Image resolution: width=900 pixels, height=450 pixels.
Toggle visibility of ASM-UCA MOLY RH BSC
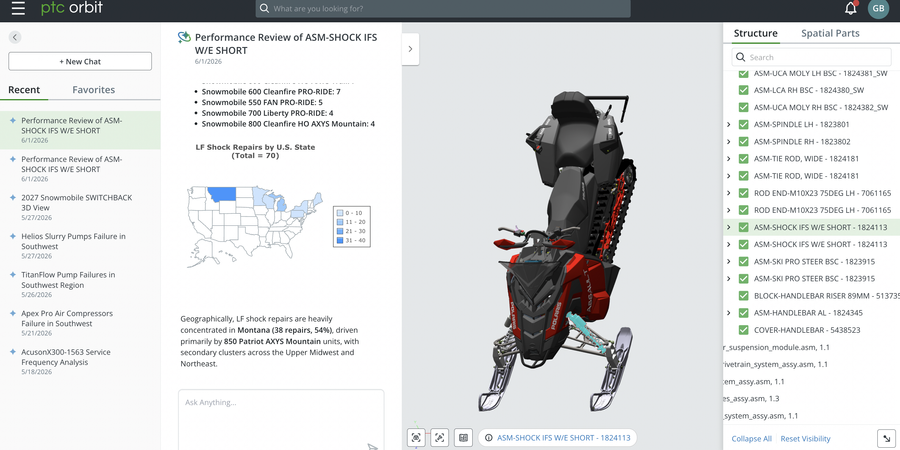pyautogui.click(x=743, y=107)
